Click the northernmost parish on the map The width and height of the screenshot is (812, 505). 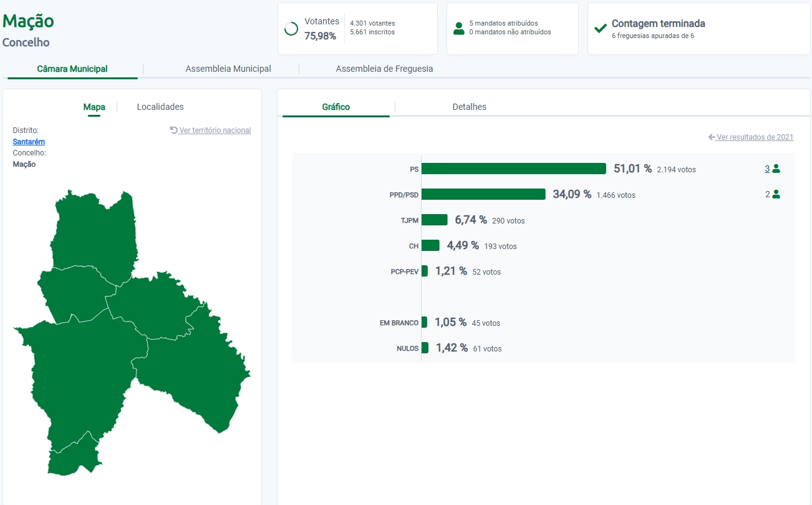tap(94, 231)
